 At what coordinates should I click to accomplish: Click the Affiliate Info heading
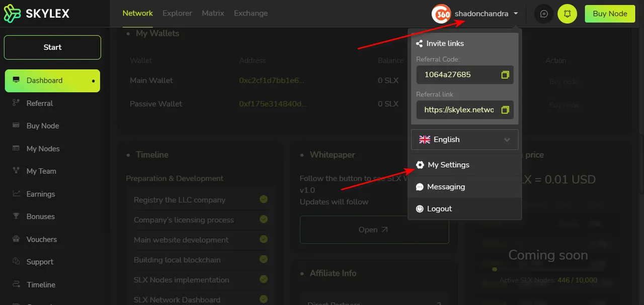tap(333, 273)
